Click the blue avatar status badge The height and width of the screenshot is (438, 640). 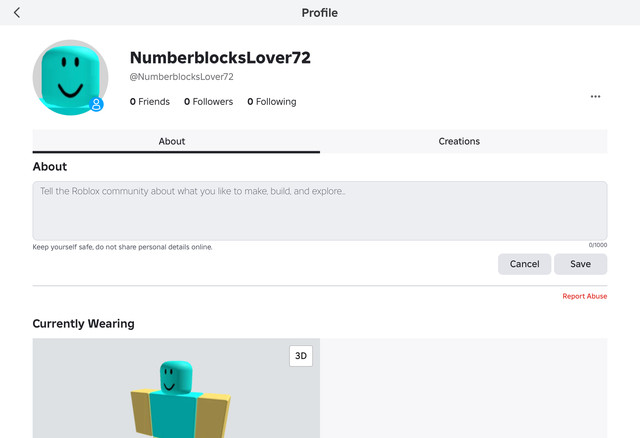pos(96,104)
